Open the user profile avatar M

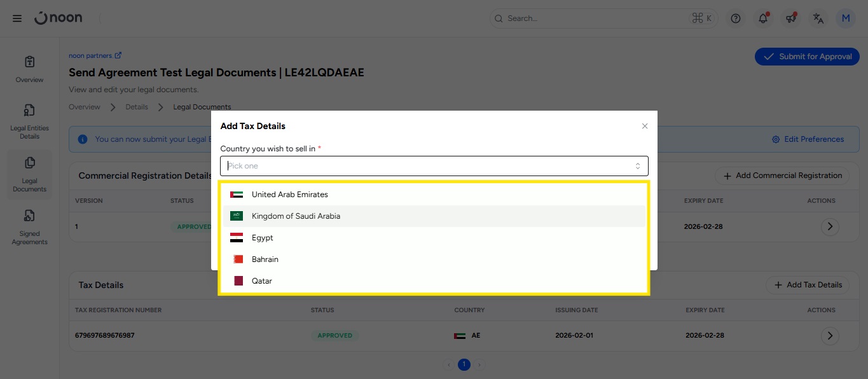click(846, 18)
